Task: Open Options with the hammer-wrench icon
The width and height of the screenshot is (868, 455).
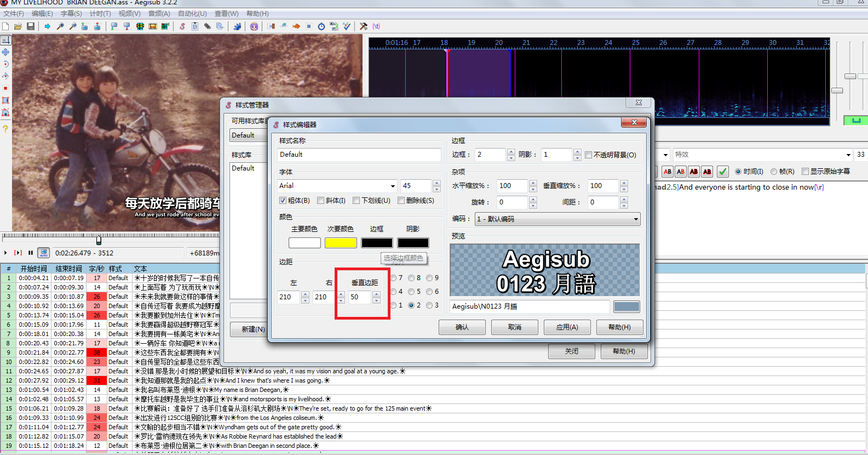Action: [x=364, y=26]
